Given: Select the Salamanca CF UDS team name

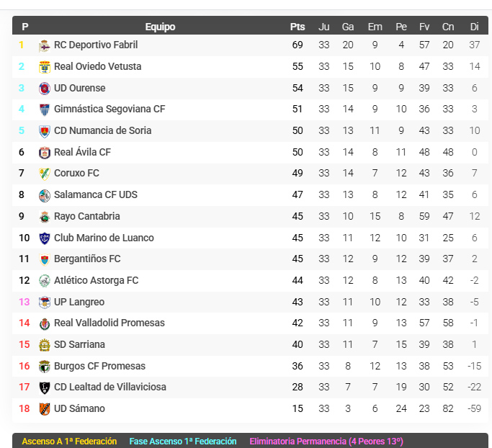Looking at the screenshot, I should coord(95,195).
